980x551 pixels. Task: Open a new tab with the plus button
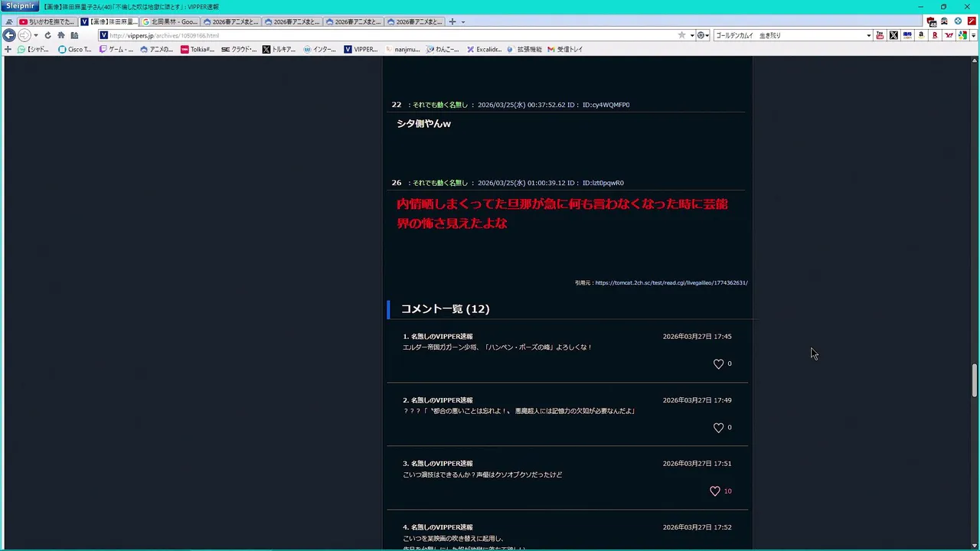[452, 21]
